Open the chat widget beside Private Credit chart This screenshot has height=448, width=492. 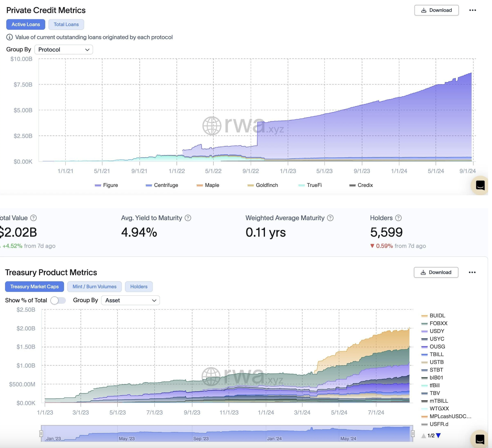point(480,185)
